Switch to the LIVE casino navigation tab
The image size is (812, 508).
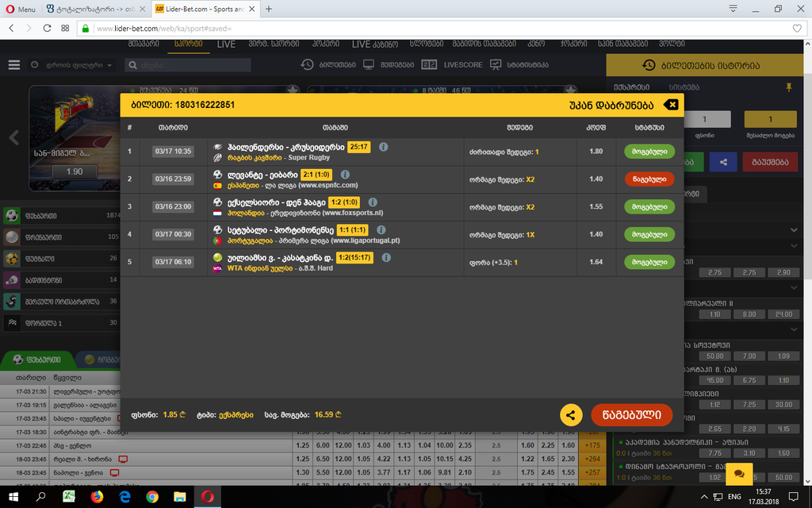click(375, 44)
